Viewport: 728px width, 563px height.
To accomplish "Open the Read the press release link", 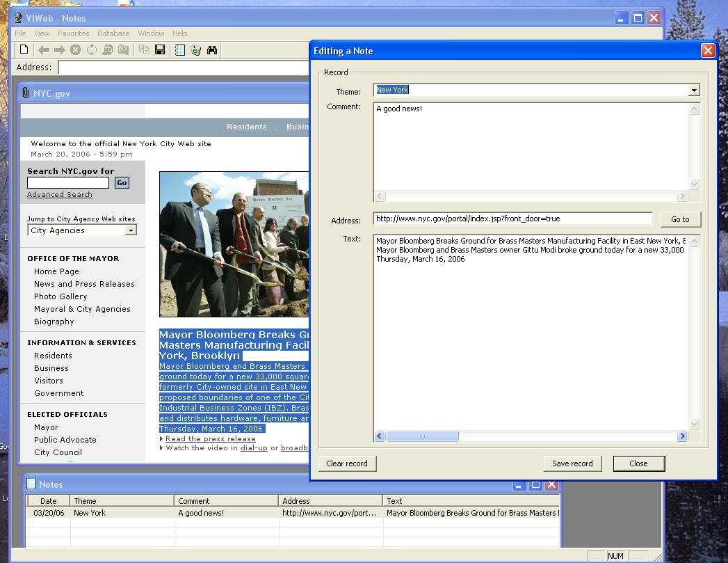I will click(210, 439).
